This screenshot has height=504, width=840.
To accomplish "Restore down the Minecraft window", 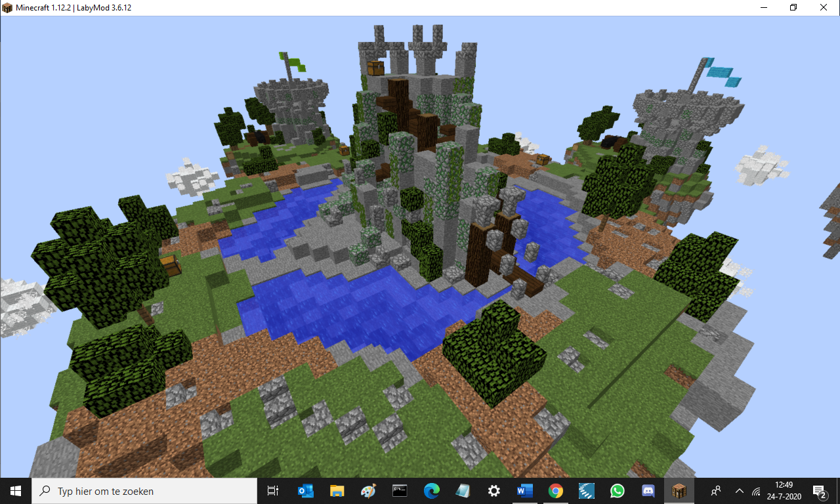I will click(x=793, y=7).
